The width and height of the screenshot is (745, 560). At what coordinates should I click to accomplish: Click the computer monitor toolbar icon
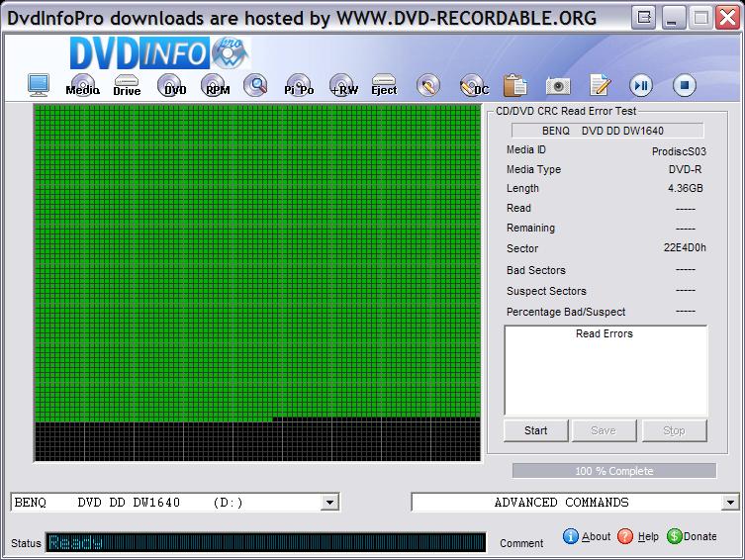[39, 85]
